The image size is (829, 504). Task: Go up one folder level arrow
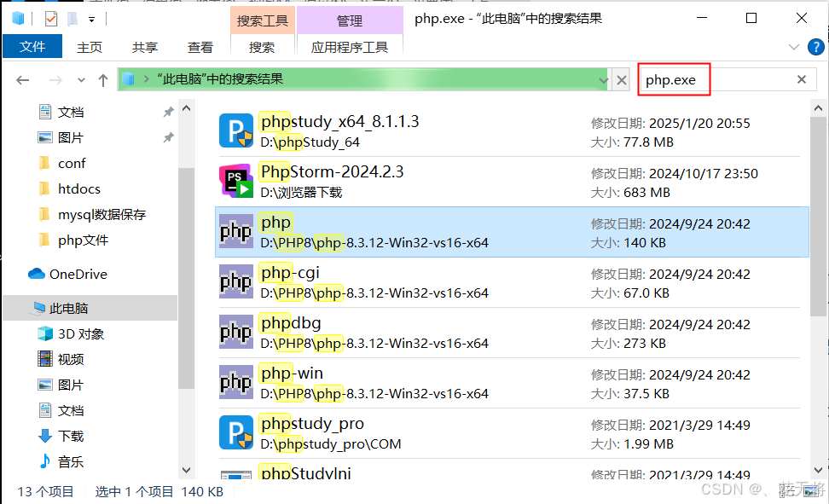pyautogui.click(x=103, y=80)
